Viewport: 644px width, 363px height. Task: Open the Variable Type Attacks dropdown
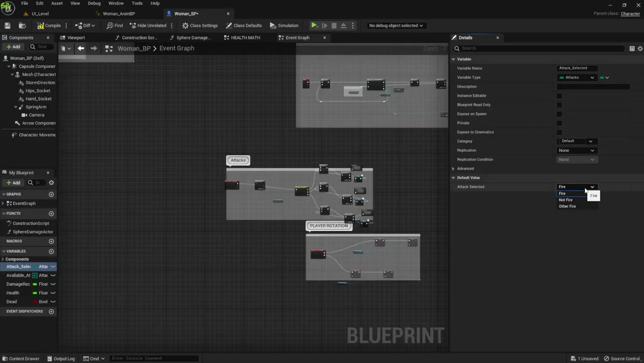point(577,77)
